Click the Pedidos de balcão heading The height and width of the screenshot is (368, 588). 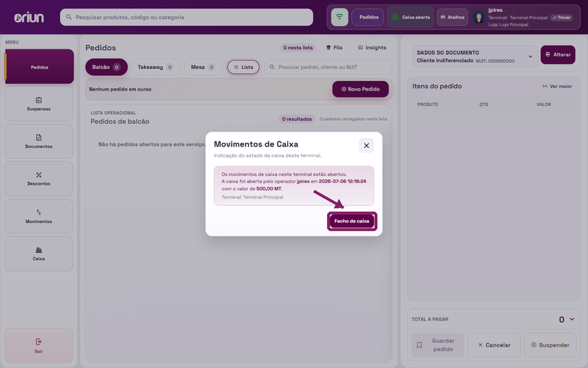click(120, 121)
